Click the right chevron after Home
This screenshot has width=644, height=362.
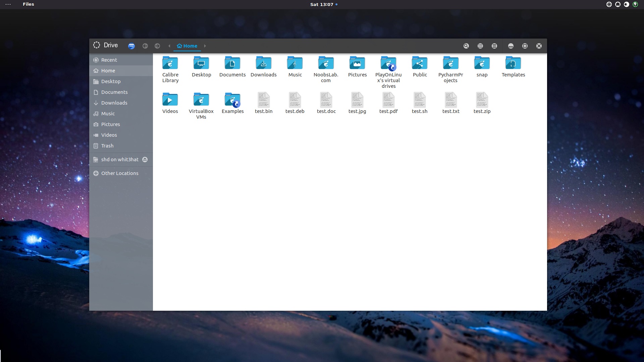pyautogui.click(x=205, y=46)
